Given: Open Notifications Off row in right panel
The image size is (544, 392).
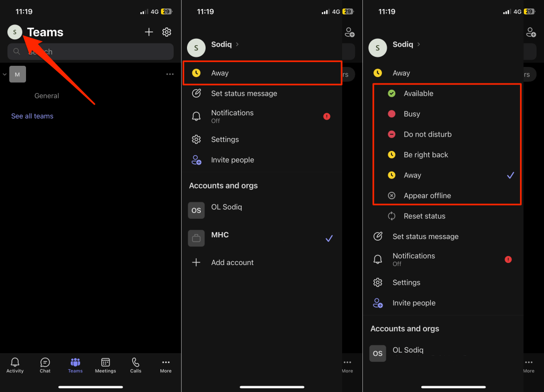Looking at the screenshot, I should pyautogui.click(x=444, y=260).
